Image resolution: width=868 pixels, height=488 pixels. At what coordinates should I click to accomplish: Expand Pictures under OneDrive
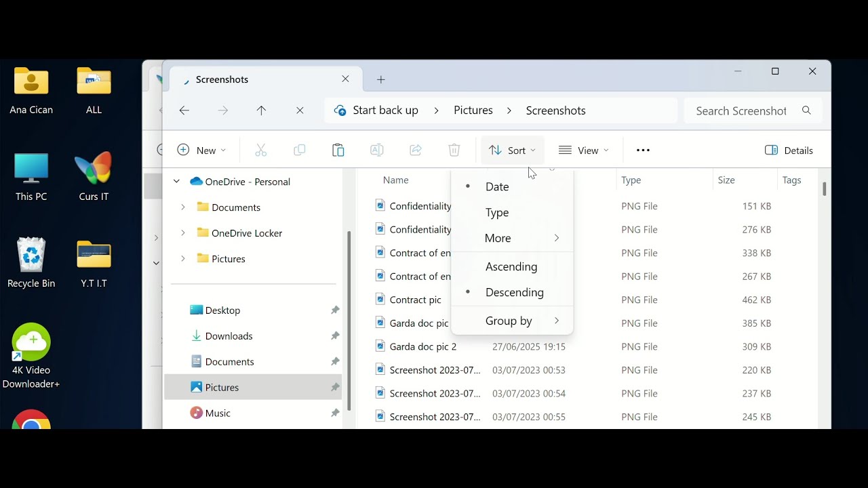click(182, 259)
